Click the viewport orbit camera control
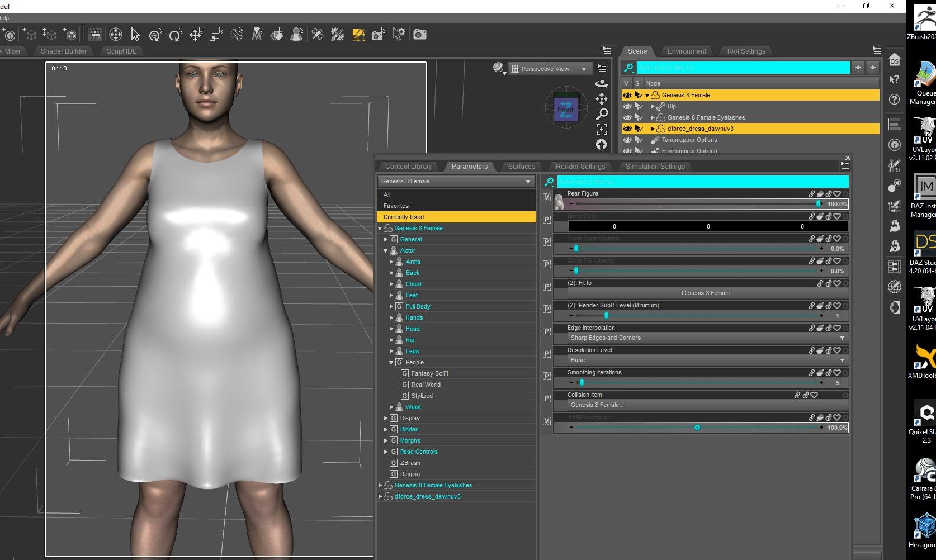The width and height of the screenshot is (936, 560). pos(602,84)
